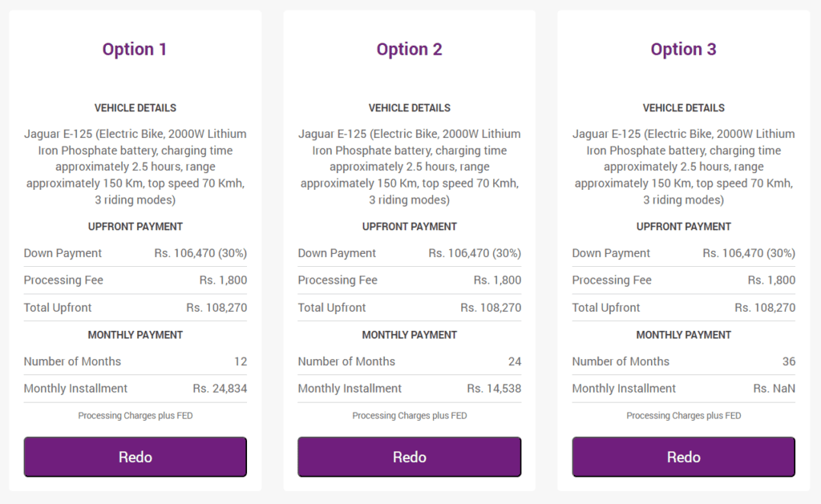The image size is (821, 504).
Task: Click Option 3 Upfront Payment heading
Action: [683, 227]
